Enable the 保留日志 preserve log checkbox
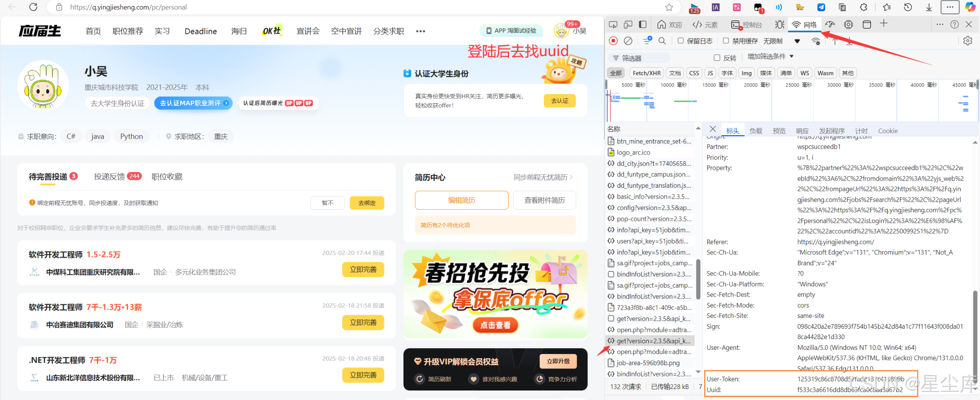This screenshot has width=980, height=400. 680,41
